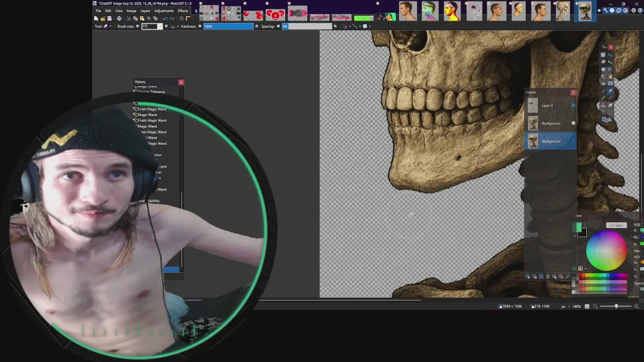The width and height of the screenshot is (644, 362).
Task: Open the antialiasing mode dropdown
Action: click(347, 26)
